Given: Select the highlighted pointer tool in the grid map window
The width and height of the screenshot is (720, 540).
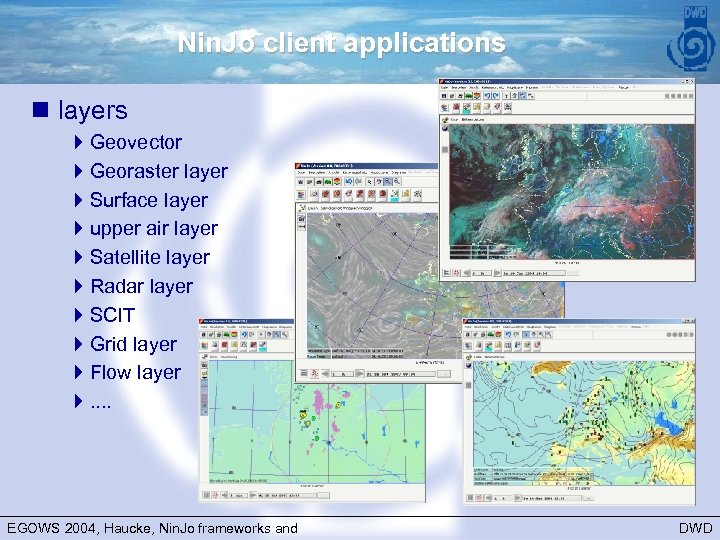Looking at the screenshot, I should [x=526, y=335].
